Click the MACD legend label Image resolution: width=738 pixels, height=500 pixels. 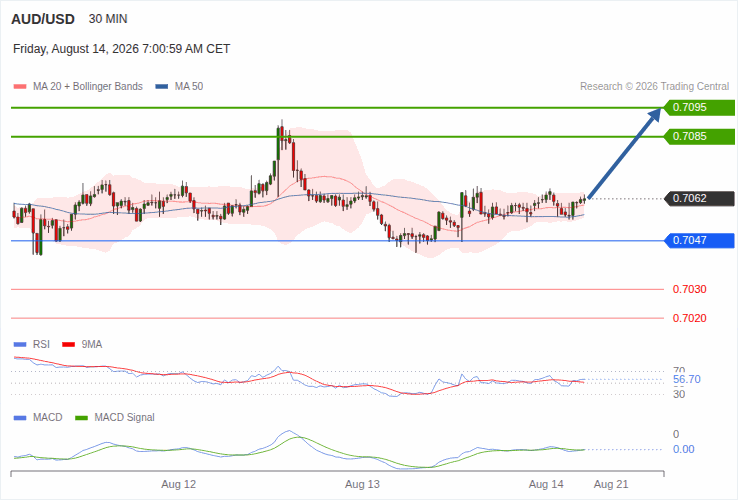pos(48,418)
